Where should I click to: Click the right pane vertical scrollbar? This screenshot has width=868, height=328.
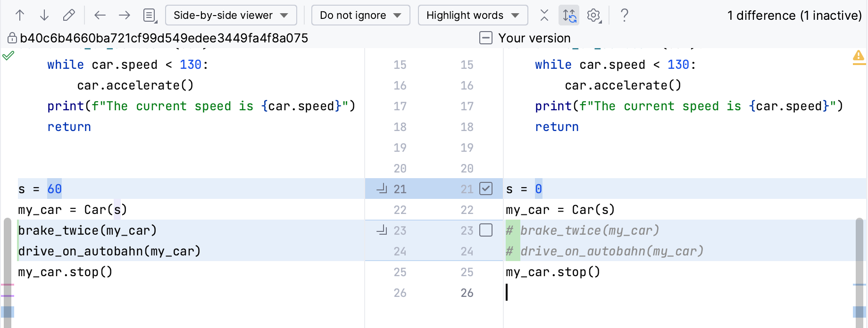point(860,264)
